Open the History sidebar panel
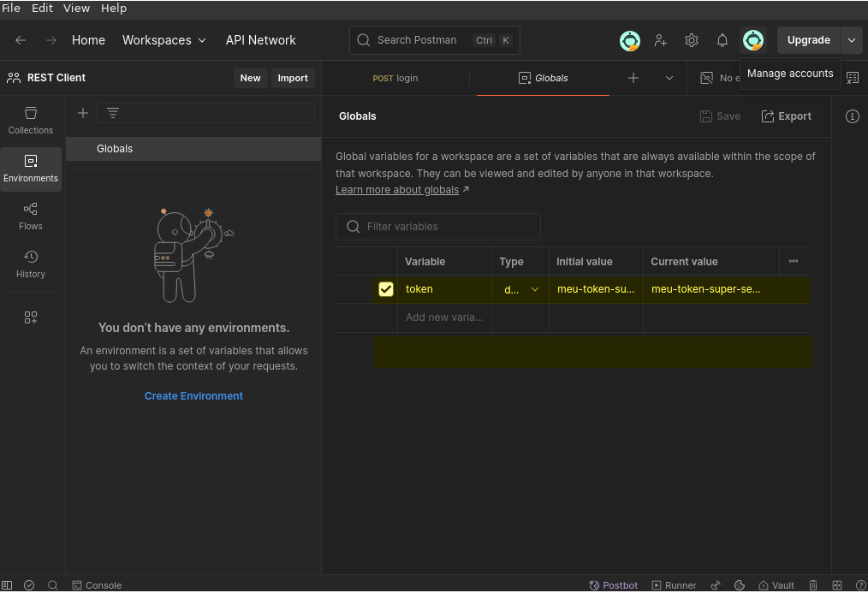Image resolution: width=868 pixels, height=593 pixels. pyautogui.click(x=31, y=264)
